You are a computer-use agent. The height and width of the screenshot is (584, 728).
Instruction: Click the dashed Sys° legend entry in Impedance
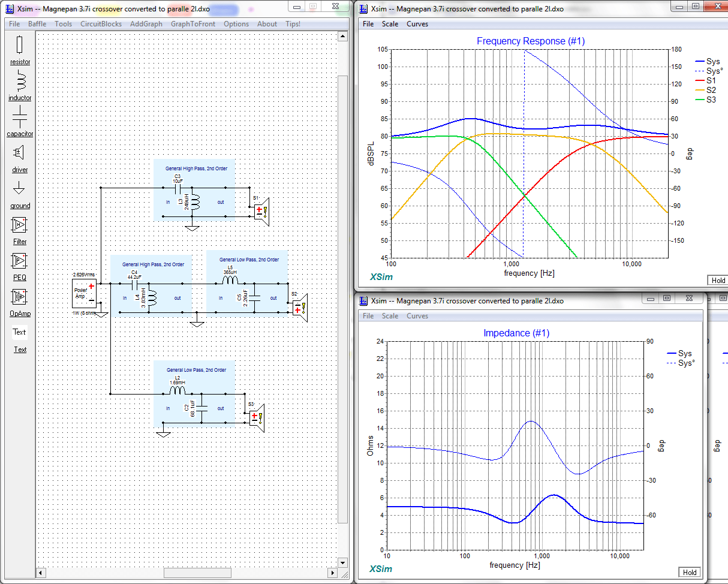click(680, 363)
